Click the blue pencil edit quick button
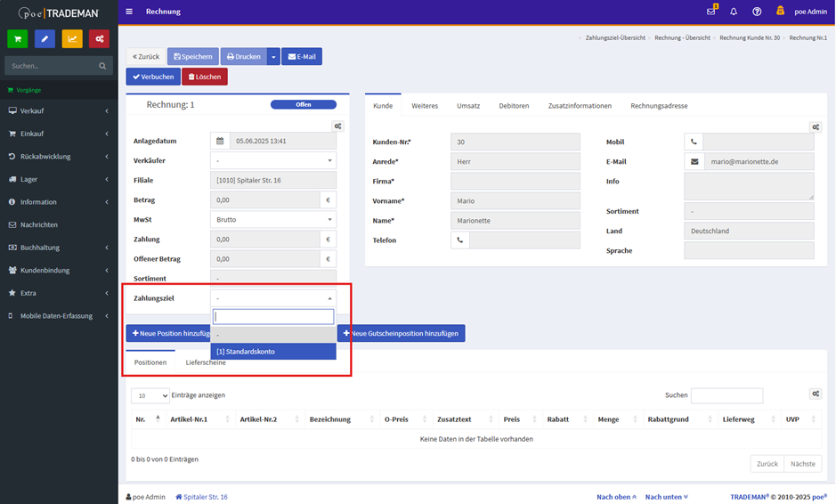 coord(45,39)
